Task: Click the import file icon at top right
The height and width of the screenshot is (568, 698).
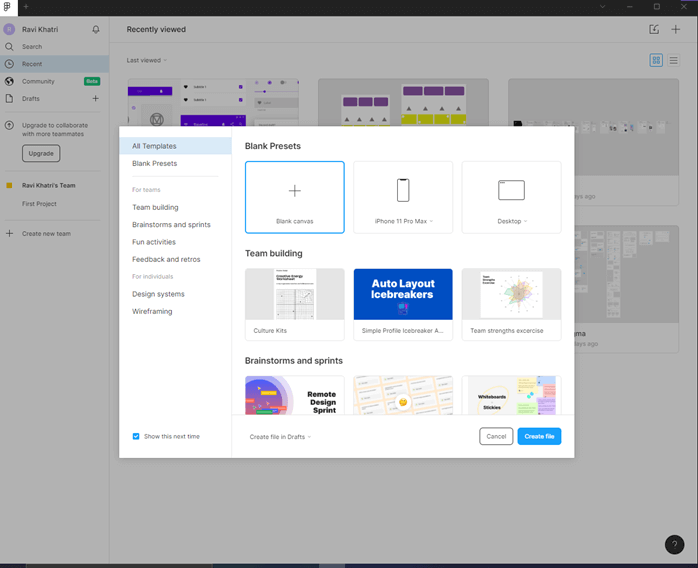Action: 654,29
